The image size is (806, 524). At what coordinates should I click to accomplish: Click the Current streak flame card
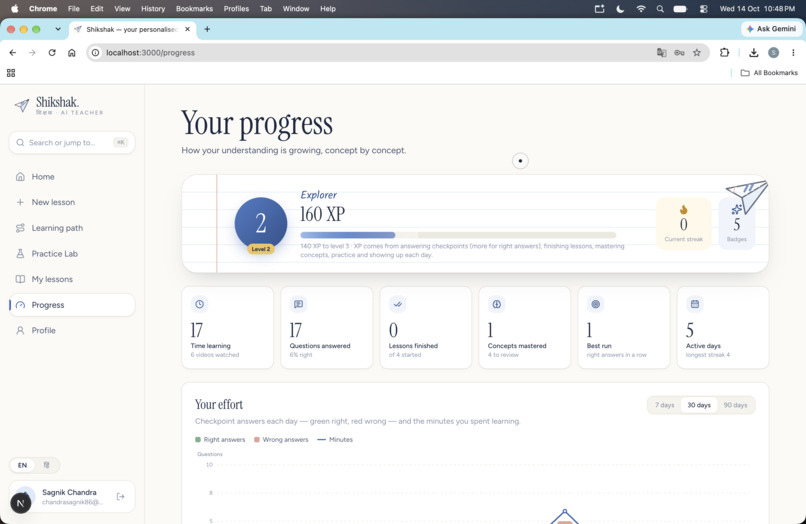684,224
